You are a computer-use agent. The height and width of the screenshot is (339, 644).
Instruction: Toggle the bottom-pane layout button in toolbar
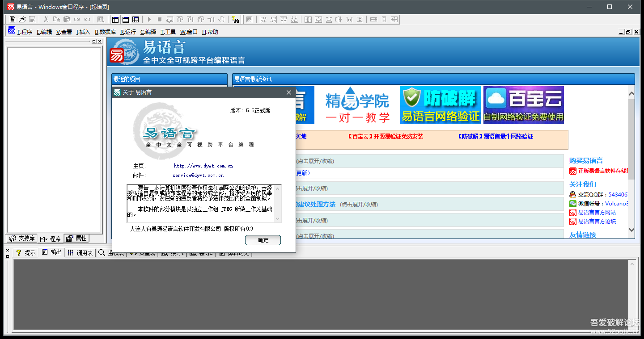click(x=126, y=19)
